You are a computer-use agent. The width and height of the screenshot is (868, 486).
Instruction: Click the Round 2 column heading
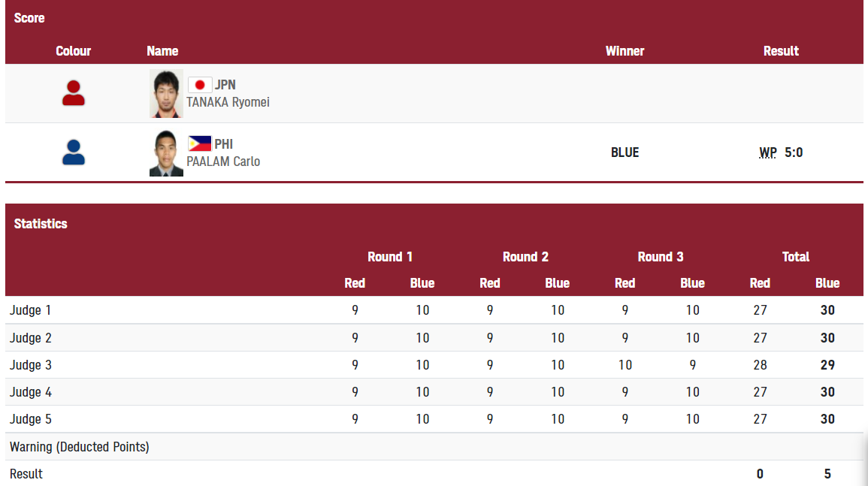[x=525, y=257]
